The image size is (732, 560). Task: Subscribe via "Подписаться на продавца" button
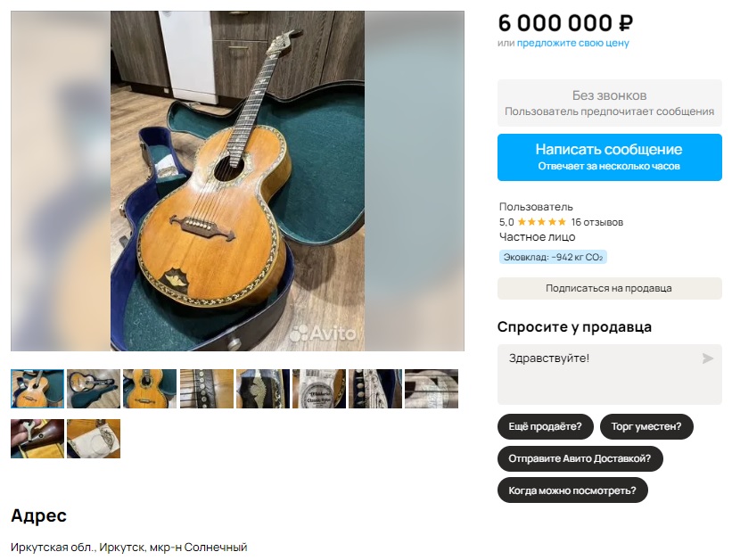coord(609,288)
